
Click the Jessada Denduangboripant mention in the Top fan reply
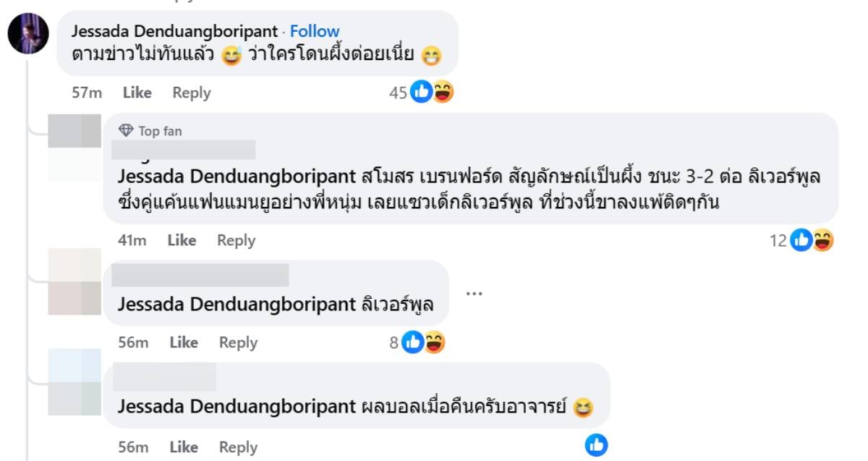point(237,177)
